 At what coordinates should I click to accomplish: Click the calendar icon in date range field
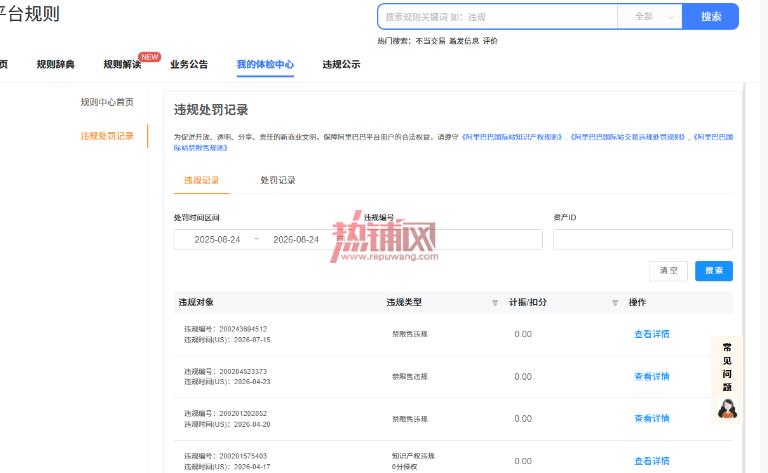pos(340,239)
